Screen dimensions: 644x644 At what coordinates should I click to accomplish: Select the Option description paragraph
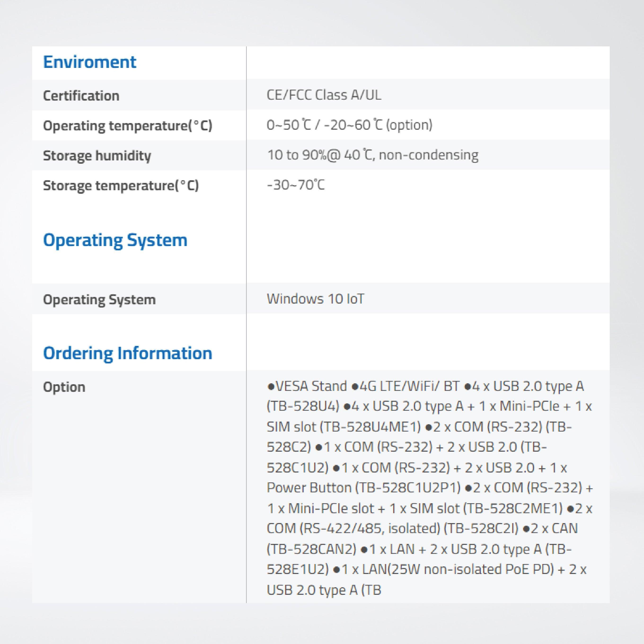430,488
